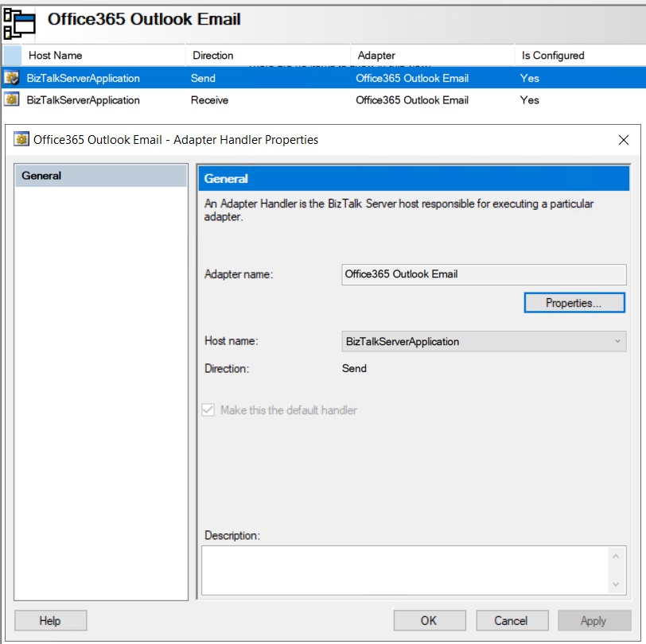Cancel the Adapter Handler Properties dialog
This screenshot has width=646, height=644.
(512, 620)
